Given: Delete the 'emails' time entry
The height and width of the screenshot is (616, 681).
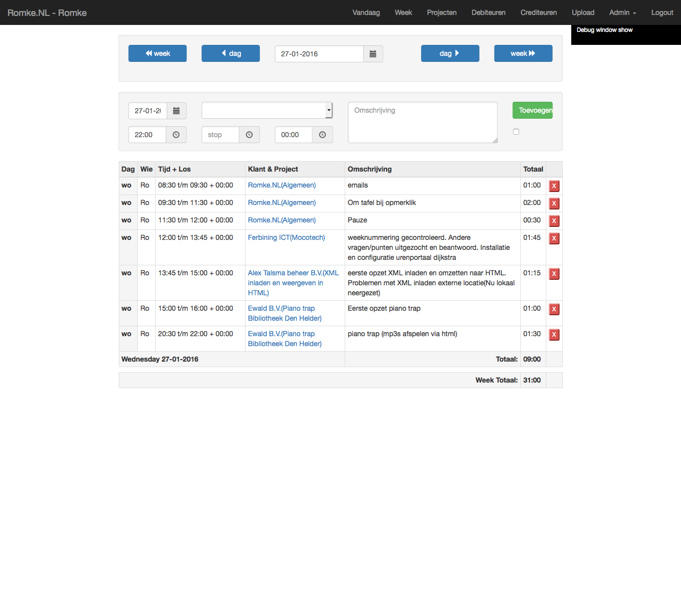Looking at the screenshot, I should [554, 186].
